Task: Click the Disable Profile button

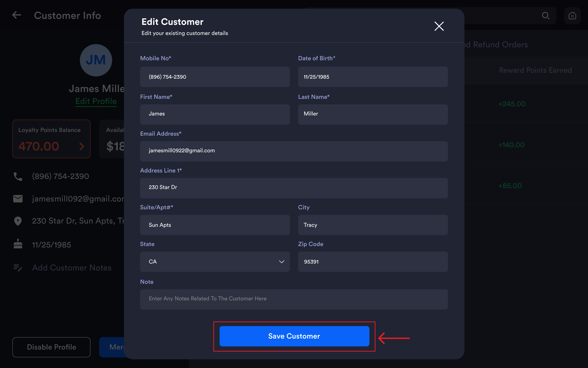Action: click(x=51, y=347)
